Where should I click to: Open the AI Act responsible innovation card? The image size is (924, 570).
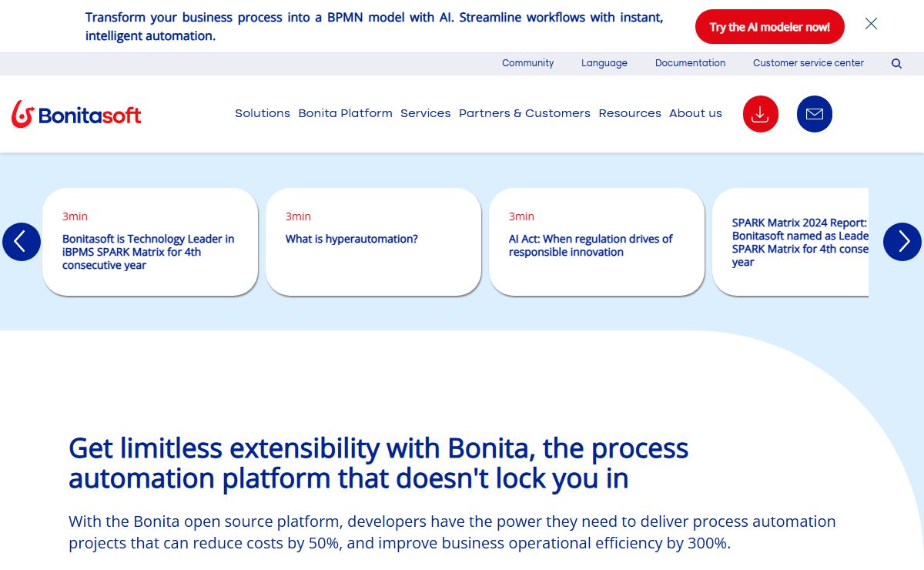click(x=597, y=242)
